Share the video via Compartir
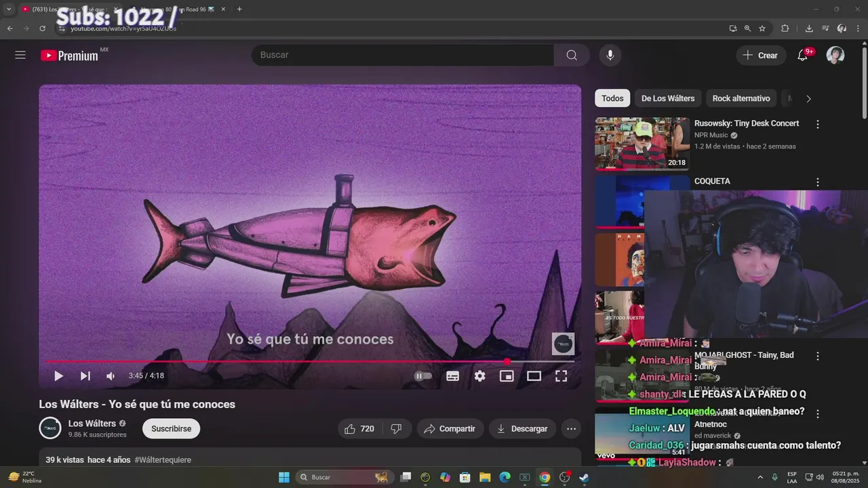The width and height of the screenshot is (868, 488). click(450, 428)
